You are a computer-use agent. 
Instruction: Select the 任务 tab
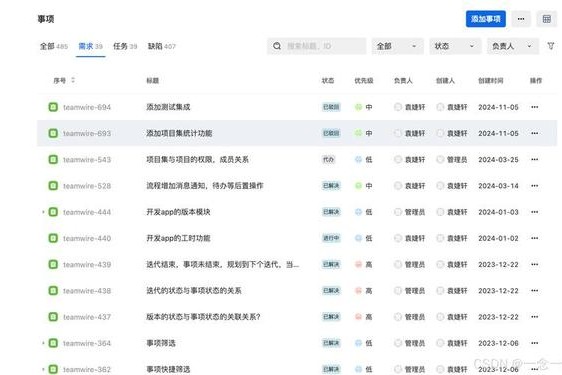pos(125,46)
